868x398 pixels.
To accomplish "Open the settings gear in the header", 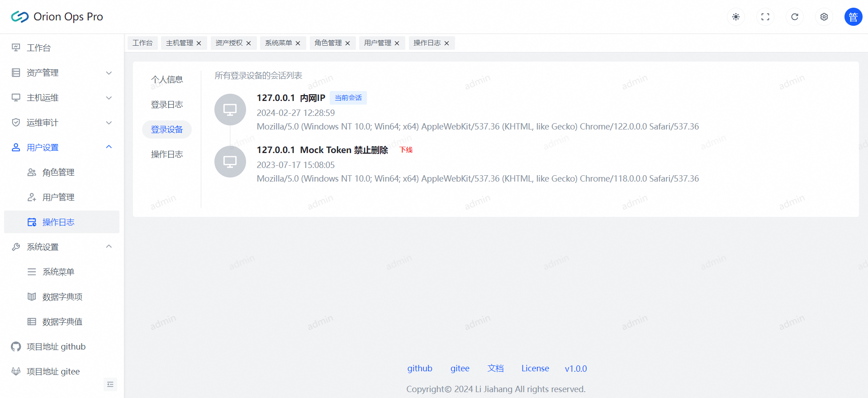I will [x=824, y=17].
